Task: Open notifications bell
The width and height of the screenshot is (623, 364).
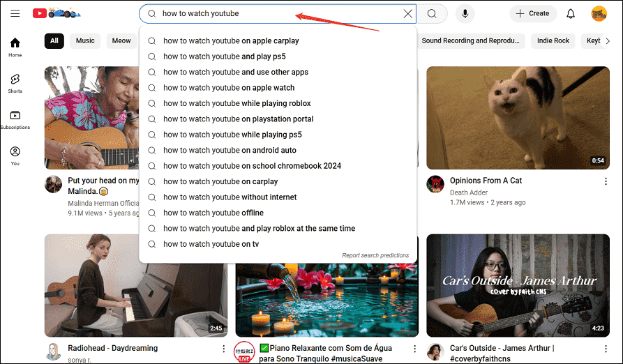Action: pyautogui.click(x=571, y=13)
